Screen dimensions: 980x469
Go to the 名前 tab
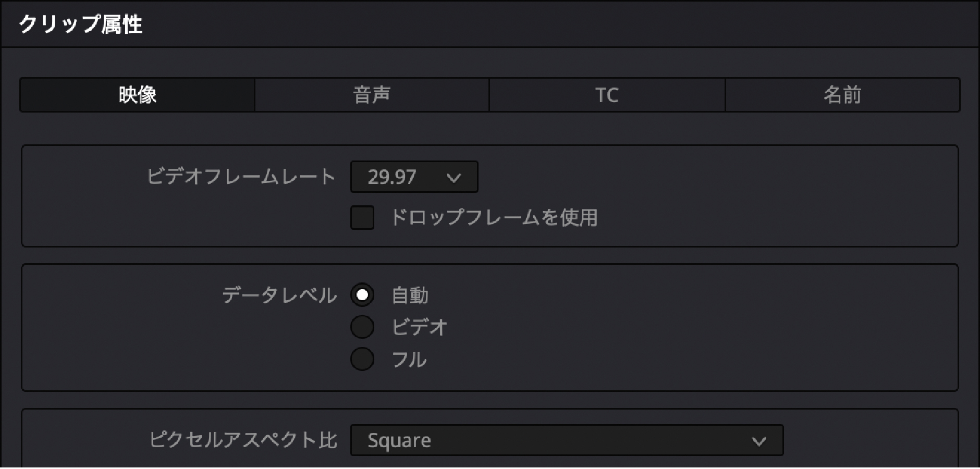click(842, 95)
